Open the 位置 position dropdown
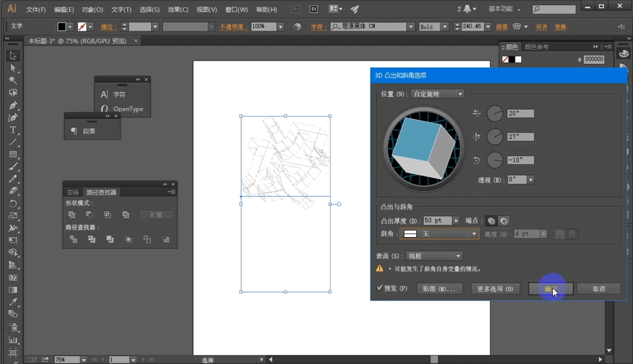Screen dimensions: 633x364 437,95
